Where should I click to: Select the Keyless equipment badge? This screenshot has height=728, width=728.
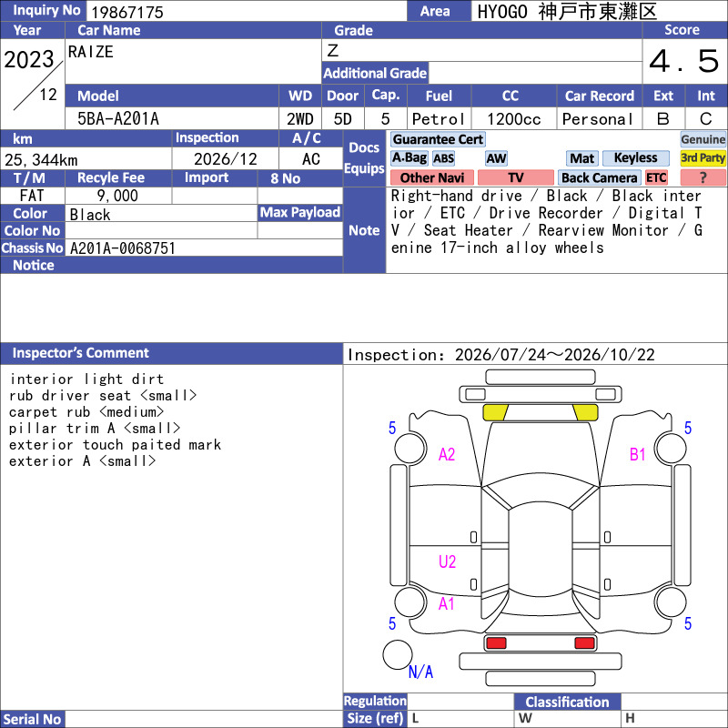point(635,157)
